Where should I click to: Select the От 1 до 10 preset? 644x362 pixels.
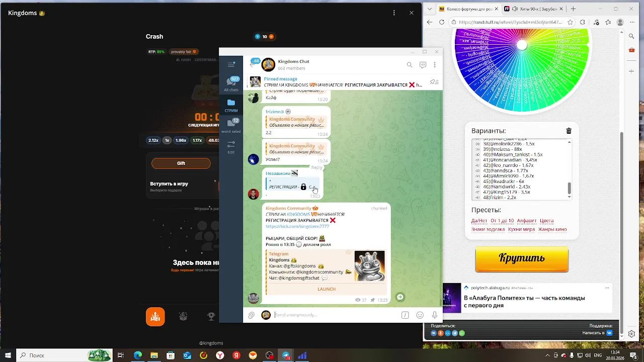pos(502,221)
